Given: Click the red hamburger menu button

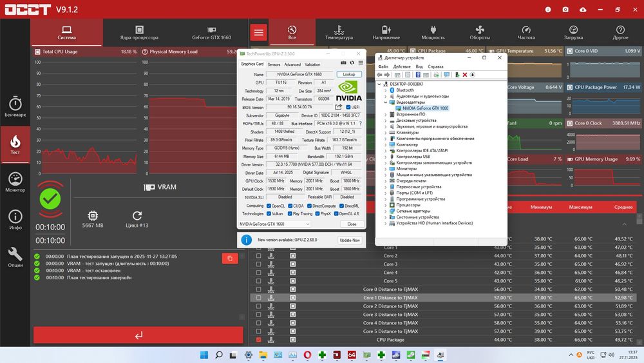Looking at the screenshot, I should 259,32.
